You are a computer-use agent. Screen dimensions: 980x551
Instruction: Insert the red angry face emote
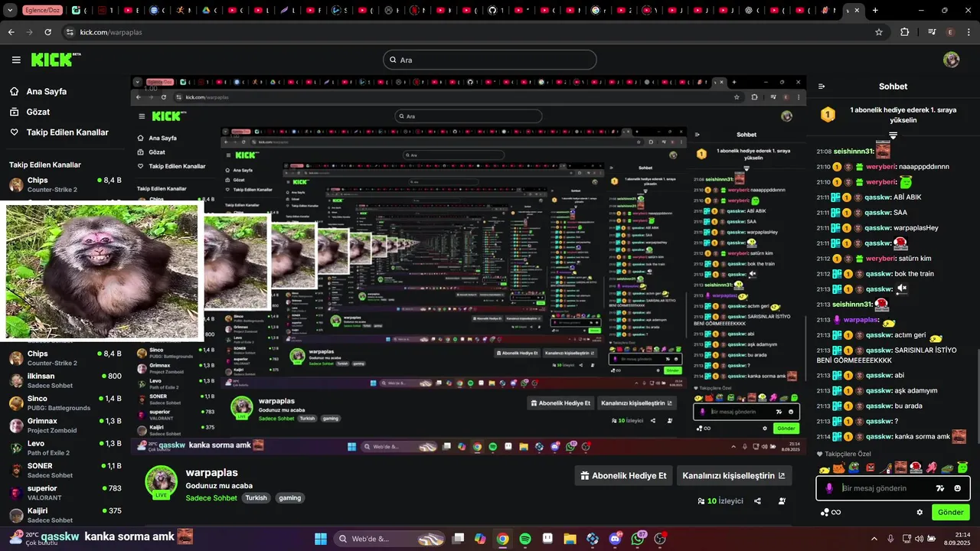click(x=871, y=468)
